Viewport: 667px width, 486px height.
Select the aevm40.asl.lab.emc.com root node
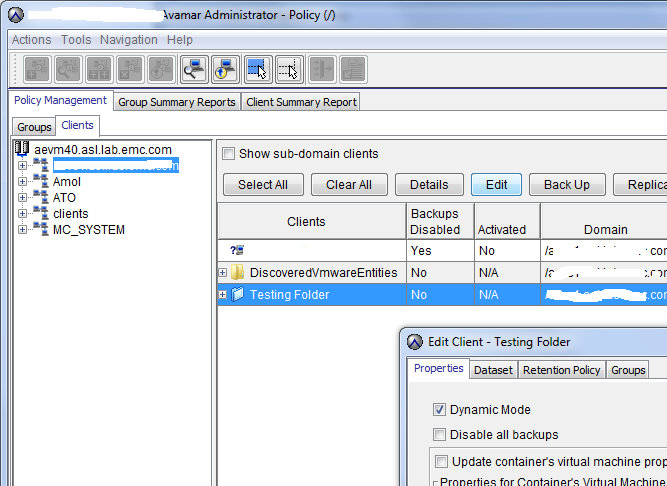[x=103, y=150]
